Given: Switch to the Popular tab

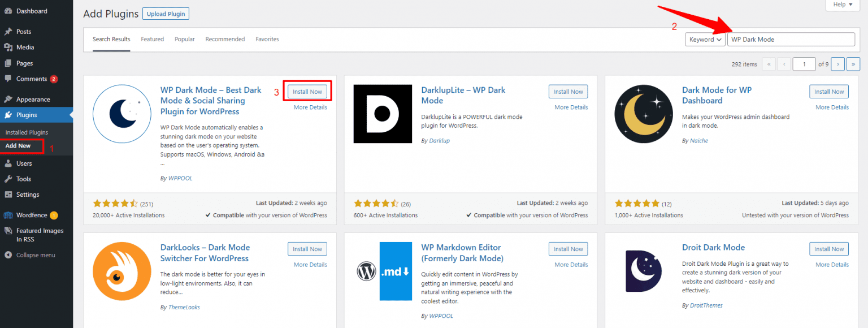Looking at the screenshot, I should click(185, 40).
